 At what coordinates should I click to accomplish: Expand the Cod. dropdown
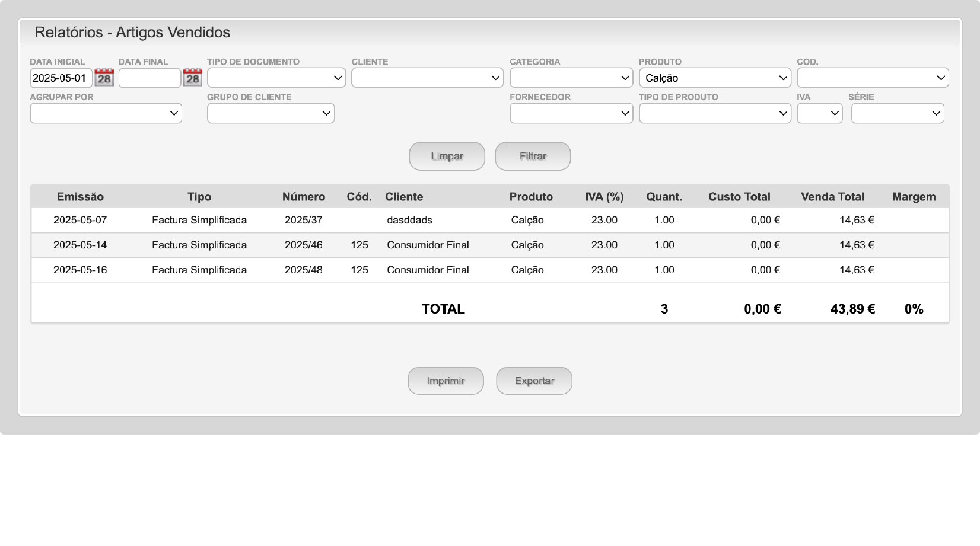[872, 78]
